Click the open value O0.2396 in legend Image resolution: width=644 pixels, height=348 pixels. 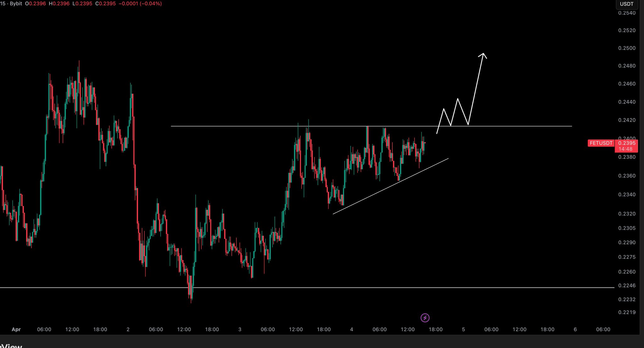(35, 4)
